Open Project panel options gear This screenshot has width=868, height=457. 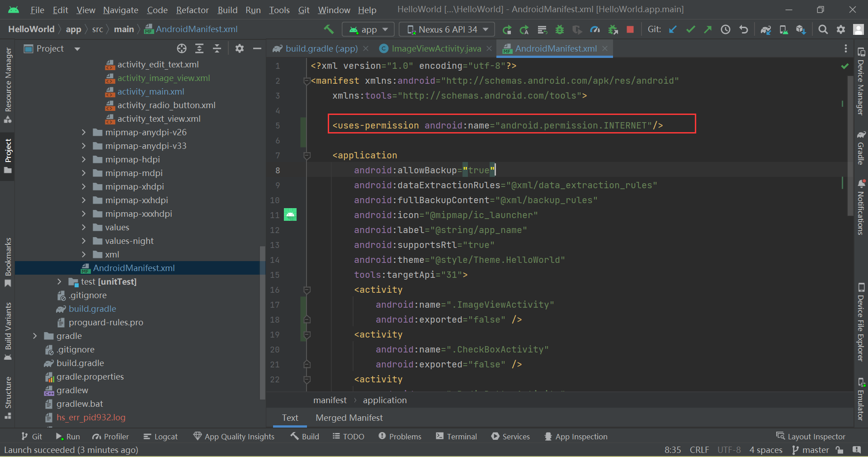(x=240, y=48)
